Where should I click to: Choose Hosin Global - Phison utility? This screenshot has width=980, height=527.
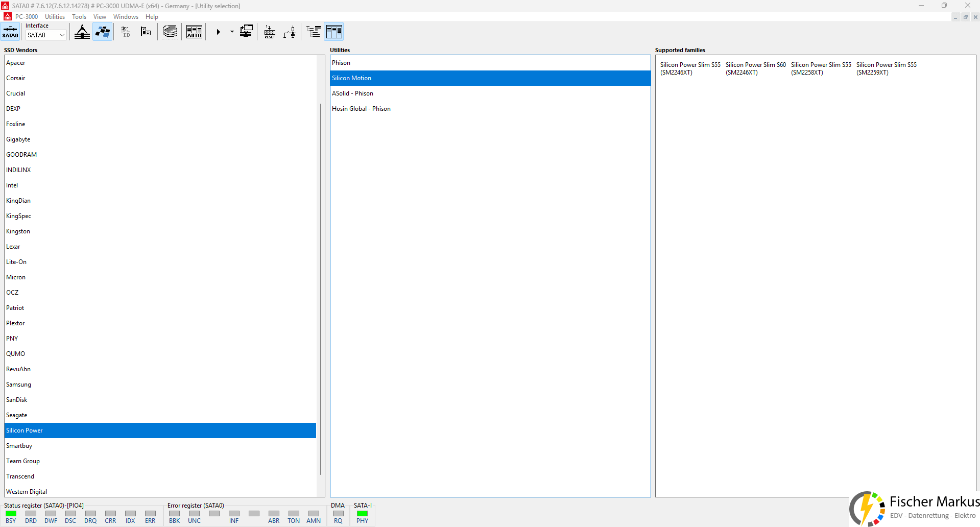coord(490,109)
